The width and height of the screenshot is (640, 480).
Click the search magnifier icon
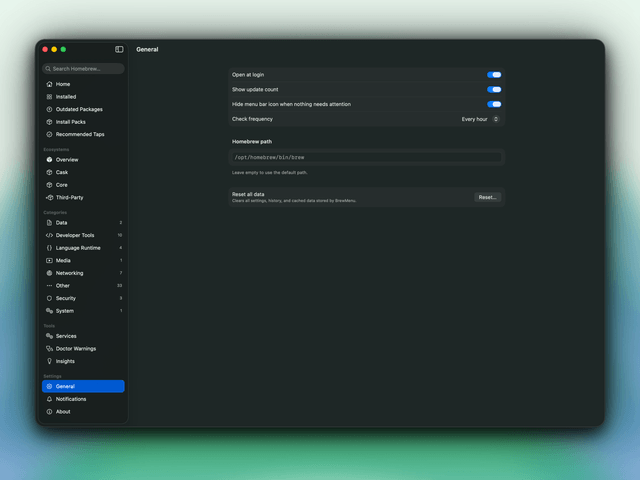(48, 69)
